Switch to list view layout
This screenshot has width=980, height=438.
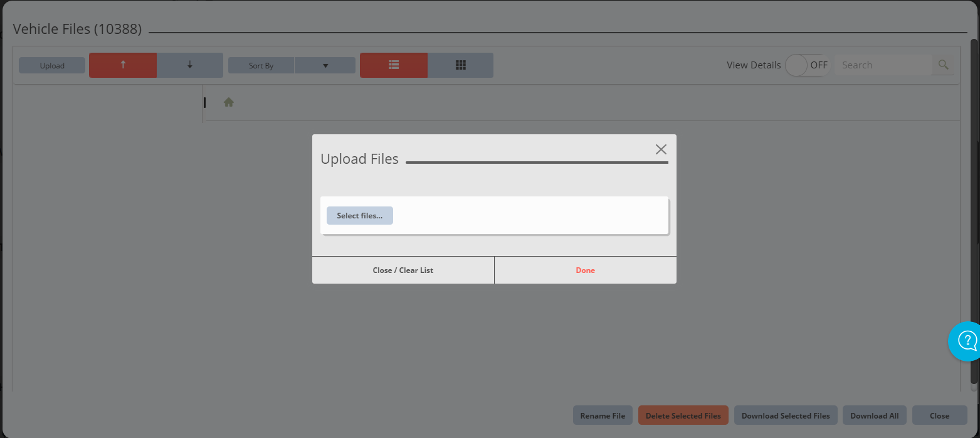point(394,65)
